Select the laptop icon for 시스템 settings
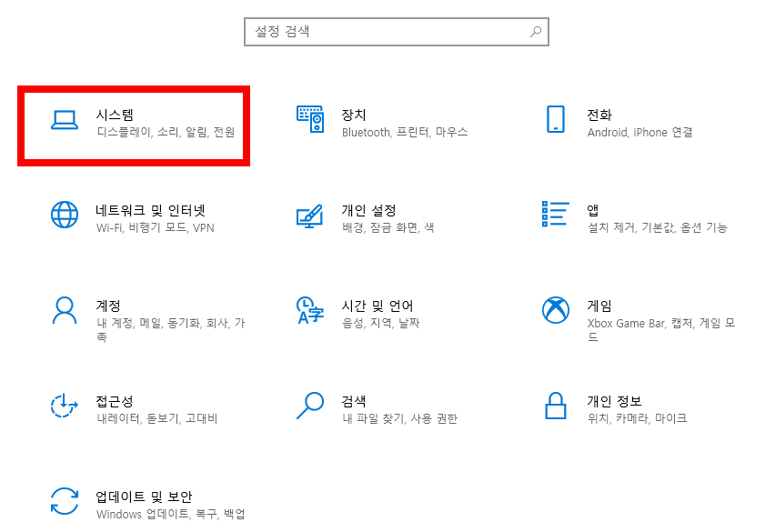Viewport: 765px width, 532px height. tap(63, 119)
